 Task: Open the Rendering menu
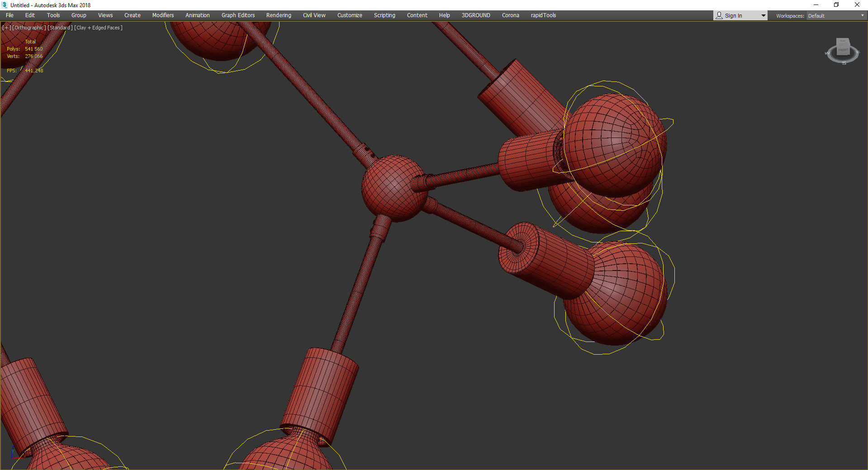(279, 15)
